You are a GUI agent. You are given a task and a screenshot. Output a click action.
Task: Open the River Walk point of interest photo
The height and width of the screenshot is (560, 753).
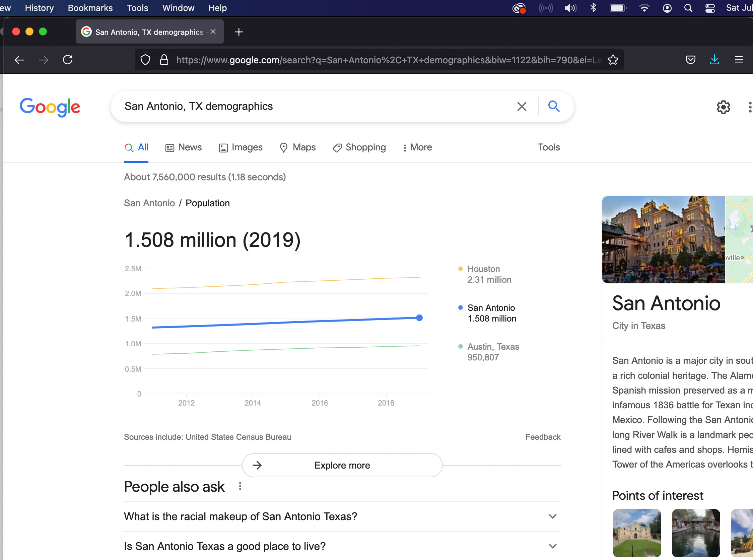click(696, 533)
